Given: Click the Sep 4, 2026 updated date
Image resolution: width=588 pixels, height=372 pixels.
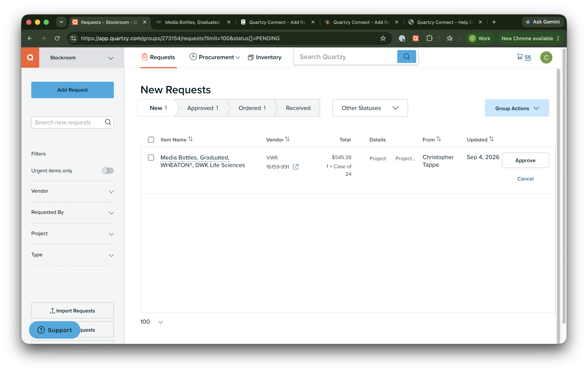Looking at the screenshot, I should coord(483,157).
